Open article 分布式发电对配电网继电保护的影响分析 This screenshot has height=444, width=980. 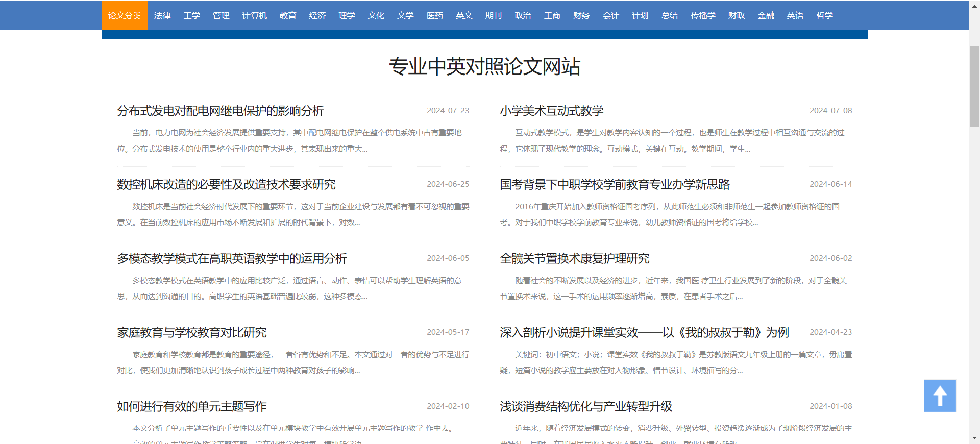[220, 111]
